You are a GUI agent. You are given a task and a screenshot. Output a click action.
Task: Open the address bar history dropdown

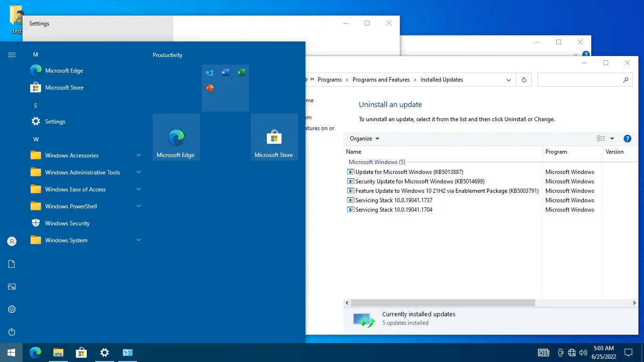point(509,80)
